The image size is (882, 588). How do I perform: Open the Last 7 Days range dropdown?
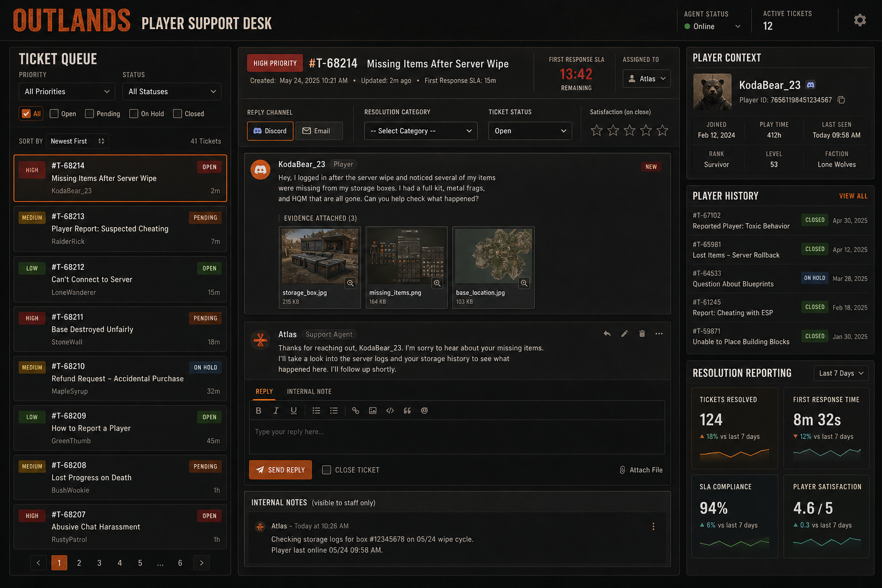[x=841, y=373]
